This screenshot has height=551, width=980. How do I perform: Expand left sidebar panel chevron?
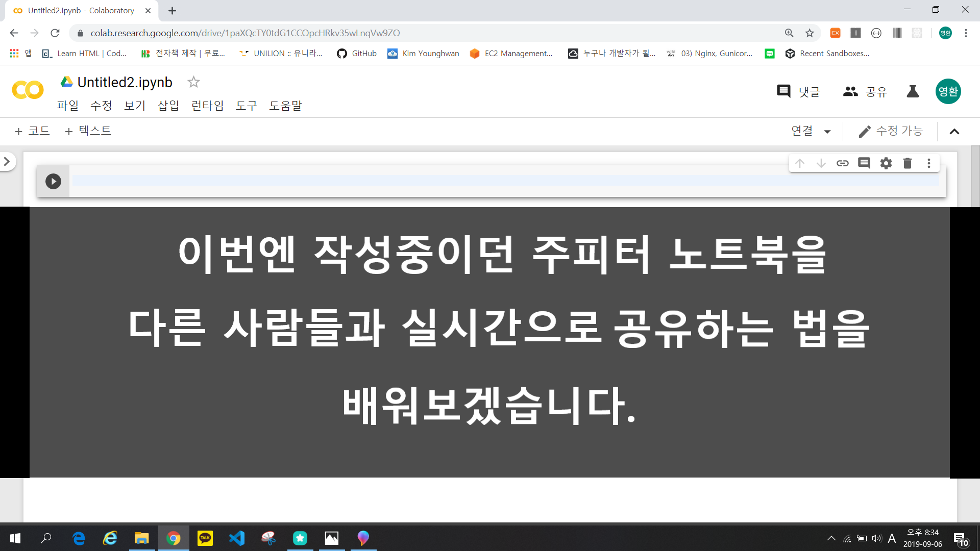(7, 162)
